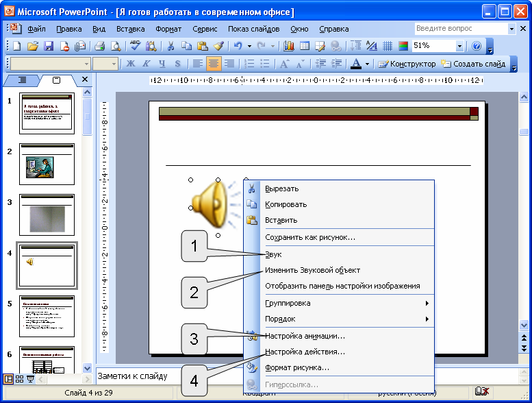Insert a chart with the chart icon
Image resolution: width=532 pixels, height=403 pixels.
point(289,46)
